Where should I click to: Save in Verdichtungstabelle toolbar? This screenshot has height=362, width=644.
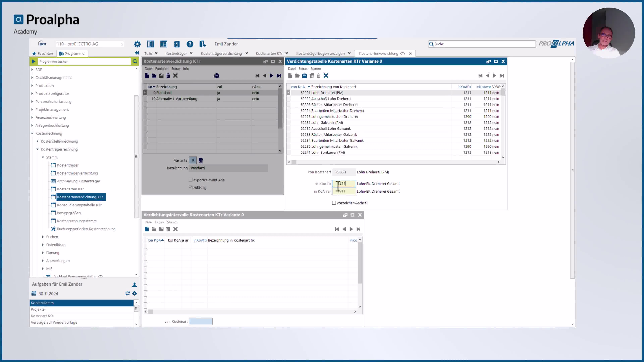304,76
